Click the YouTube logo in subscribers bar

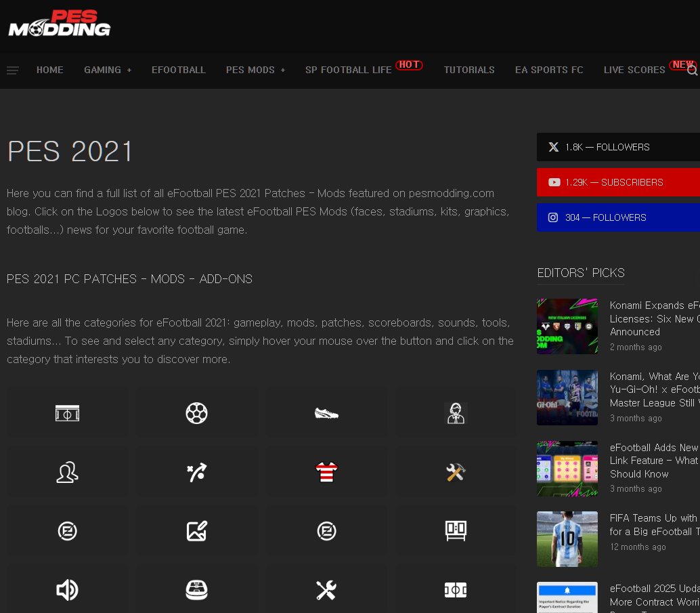(554, 182)
